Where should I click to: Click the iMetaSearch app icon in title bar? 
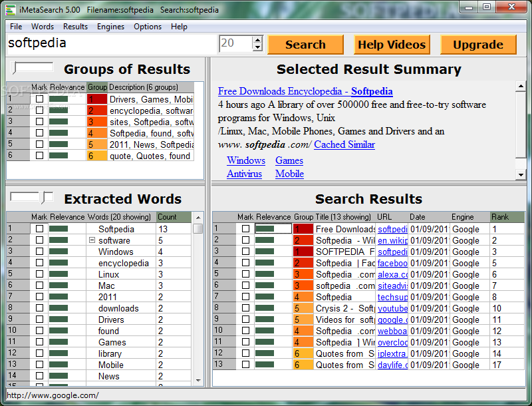pos(11,10)
